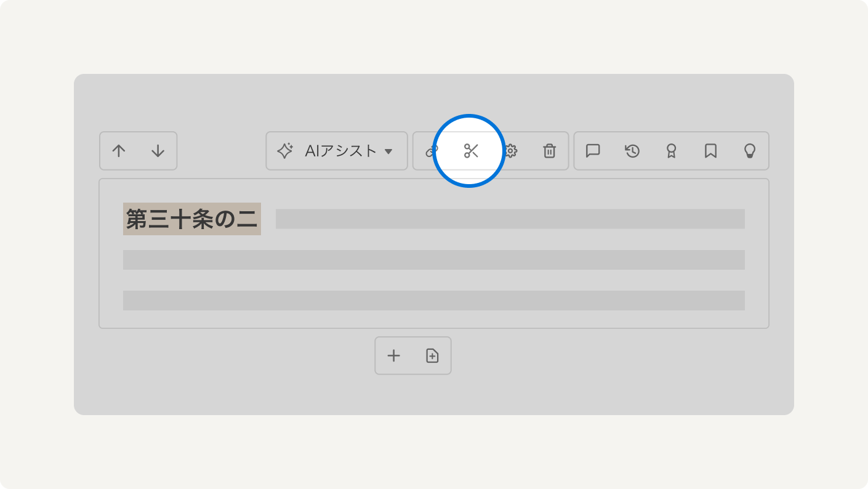Click the award ribbon icon
This screenshot has width=868, height=489.
click(672, 151)
